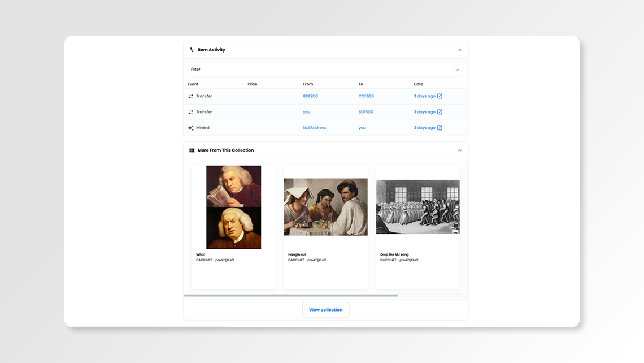Click the 'Transfer' label in the CCF63D row
The width and height of the screenshot is (644, 363).
204,96
